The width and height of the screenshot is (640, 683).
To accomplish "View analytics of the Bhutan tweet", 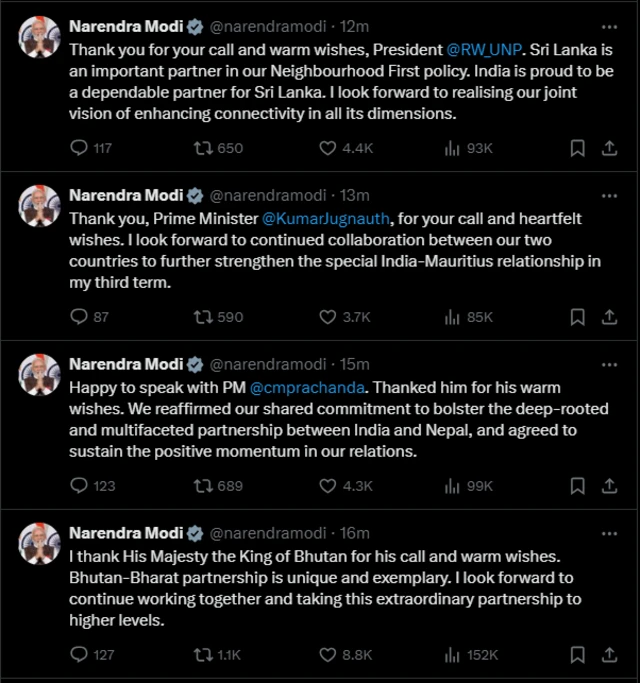I will pos(452,655).
